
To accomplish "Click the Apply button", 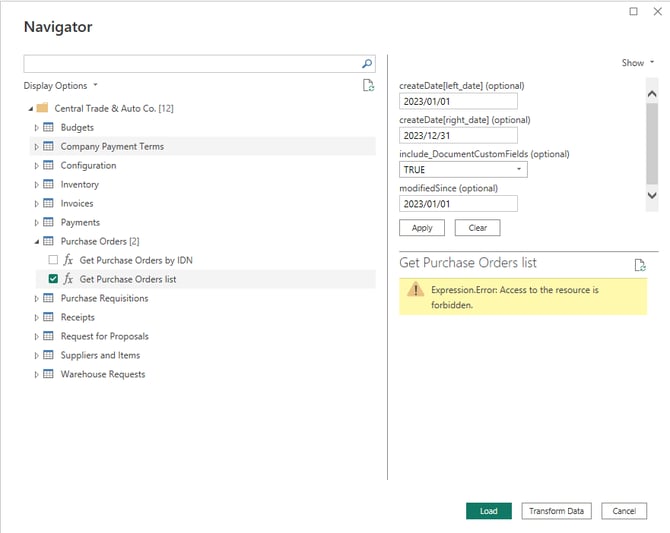I will 422,228.
